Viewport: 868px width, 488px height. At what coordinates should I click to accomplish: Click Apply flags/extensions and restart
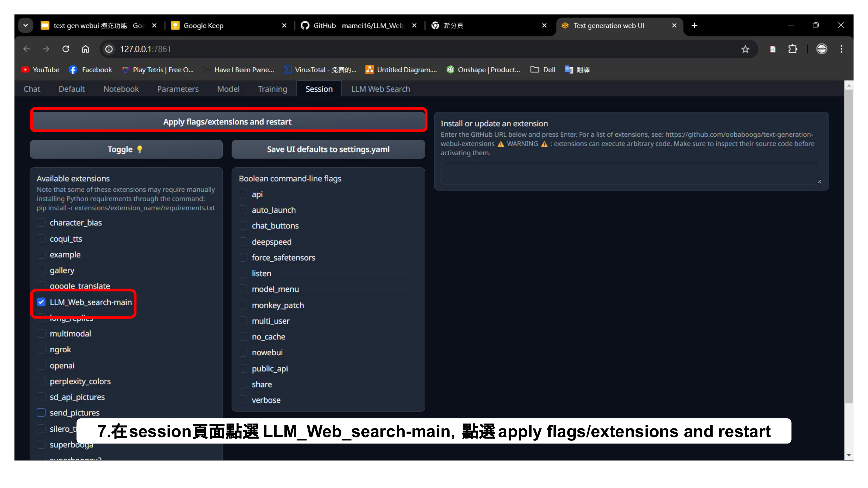[227, 122]
